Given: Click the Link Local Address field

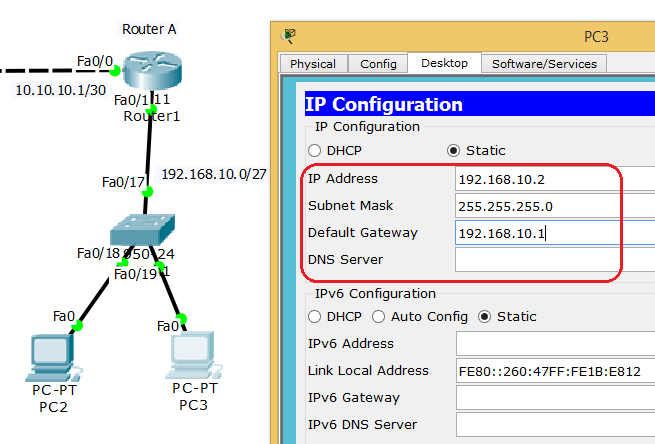Looking at the screenshot, I should point(554,371).
